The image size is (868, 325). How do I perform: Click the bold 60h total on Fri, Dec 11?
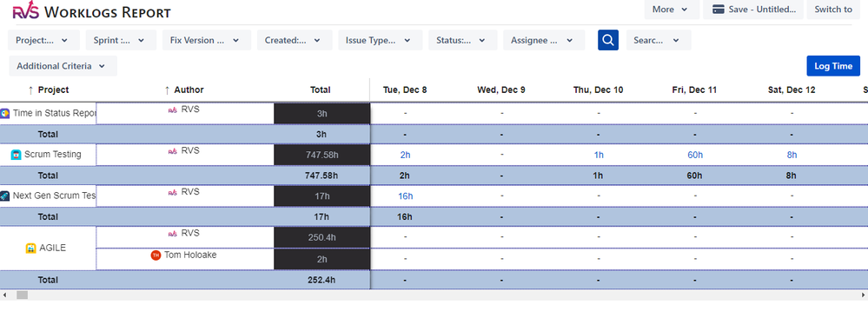(695, 176)
